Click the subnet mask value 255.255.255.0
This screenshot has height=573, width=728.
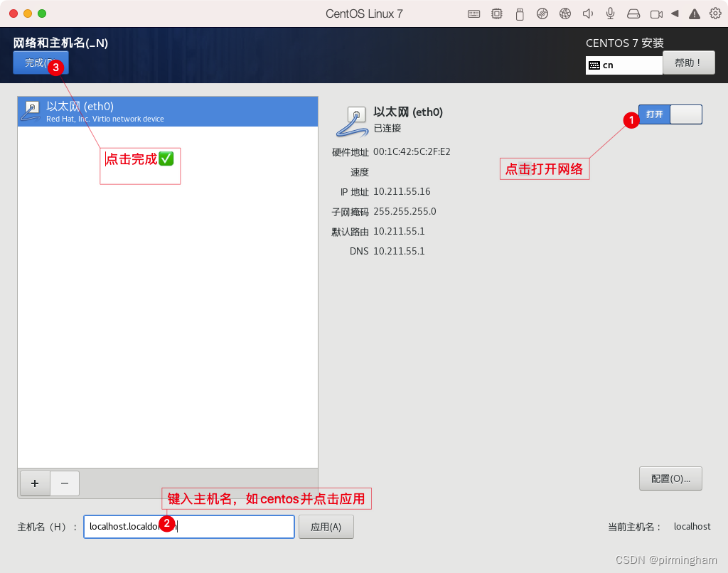click(x=405, y=211)
